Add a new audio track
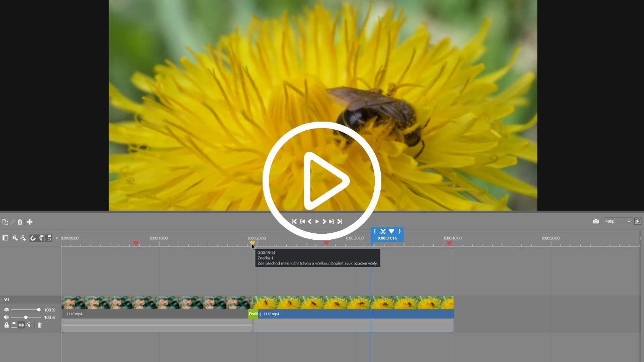The height and width of the screenshot is (362, 644). [x=22, y=238]
